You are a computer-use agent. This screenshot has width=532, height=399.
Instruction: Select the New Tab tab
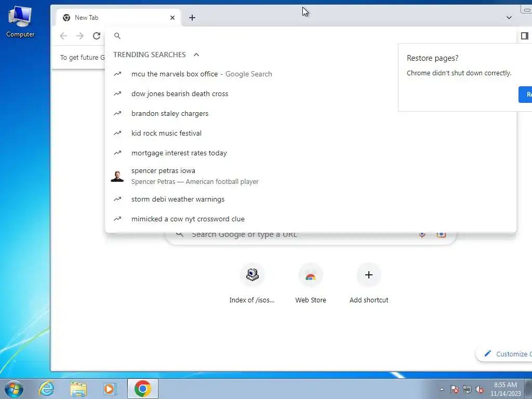point(117,18)
